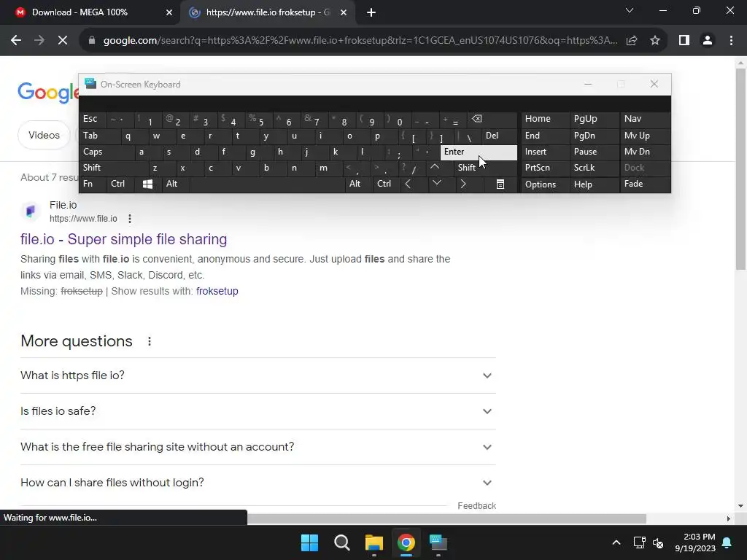Image resolution: width=747 pixels, height=560 pixels.
Task: Expand 'What is https file io?' question
Action: pos(258,376)
